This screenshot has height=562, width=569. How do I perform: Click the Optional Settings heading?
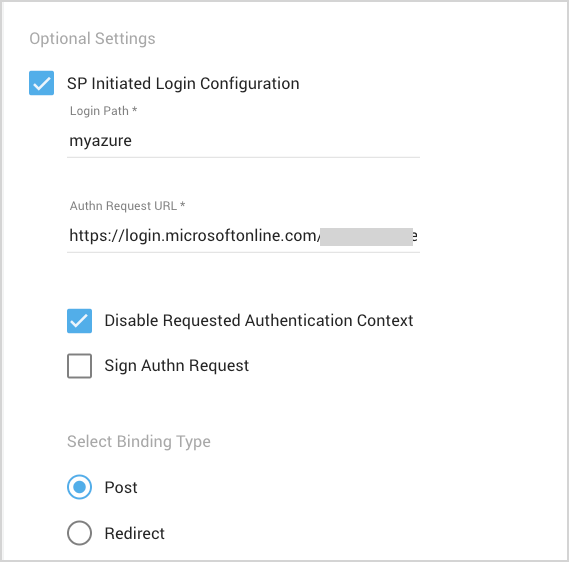[92, 38]
